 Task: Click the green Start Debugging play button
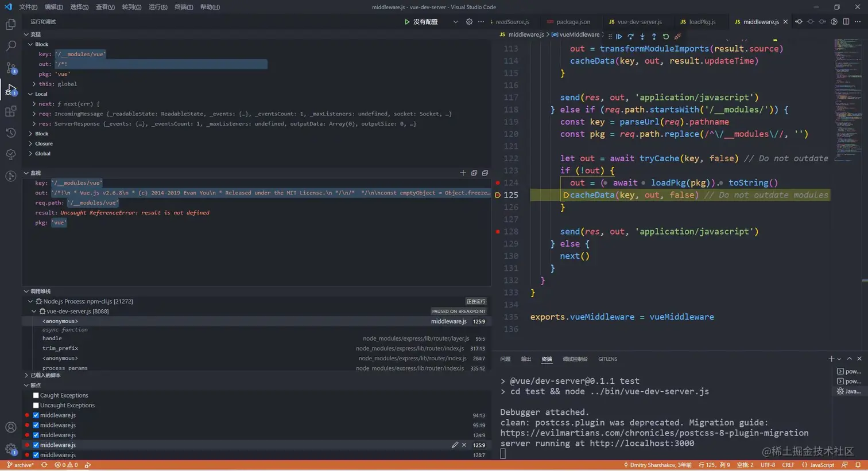tap(407, 22)
